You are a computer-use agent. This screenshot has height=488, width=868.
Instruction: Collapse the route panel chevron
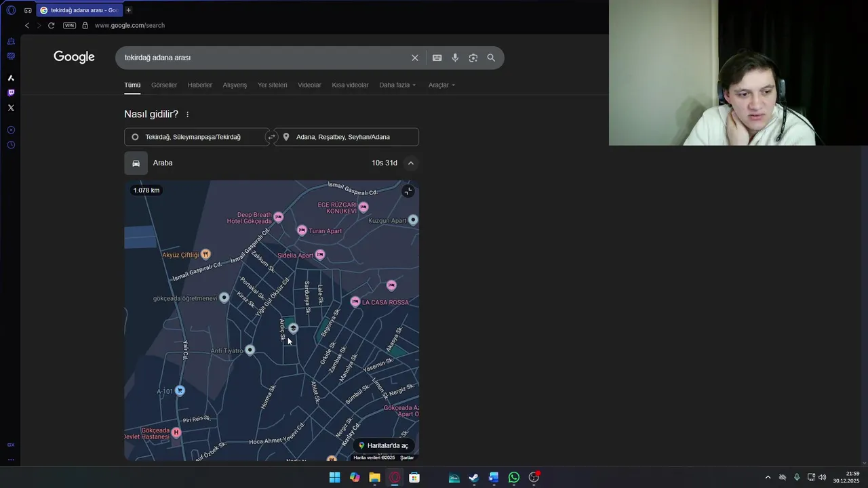(x=411, y=163)
